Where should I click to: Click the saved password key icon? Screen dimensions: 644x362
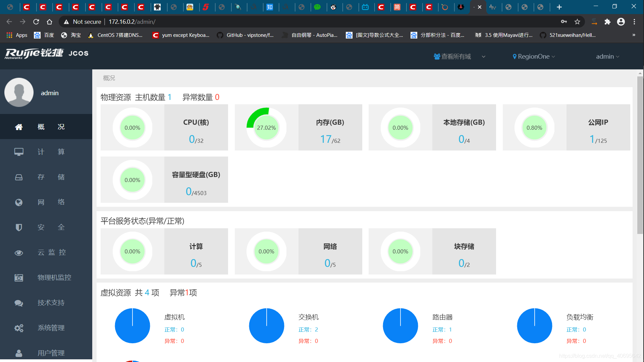point(564,22)
